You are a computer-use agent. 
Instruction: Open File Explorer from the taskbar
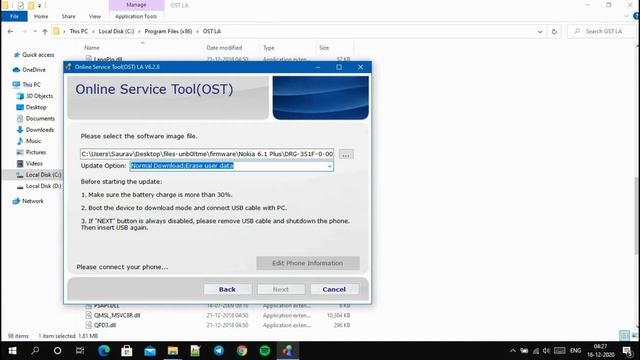(173, 351)
